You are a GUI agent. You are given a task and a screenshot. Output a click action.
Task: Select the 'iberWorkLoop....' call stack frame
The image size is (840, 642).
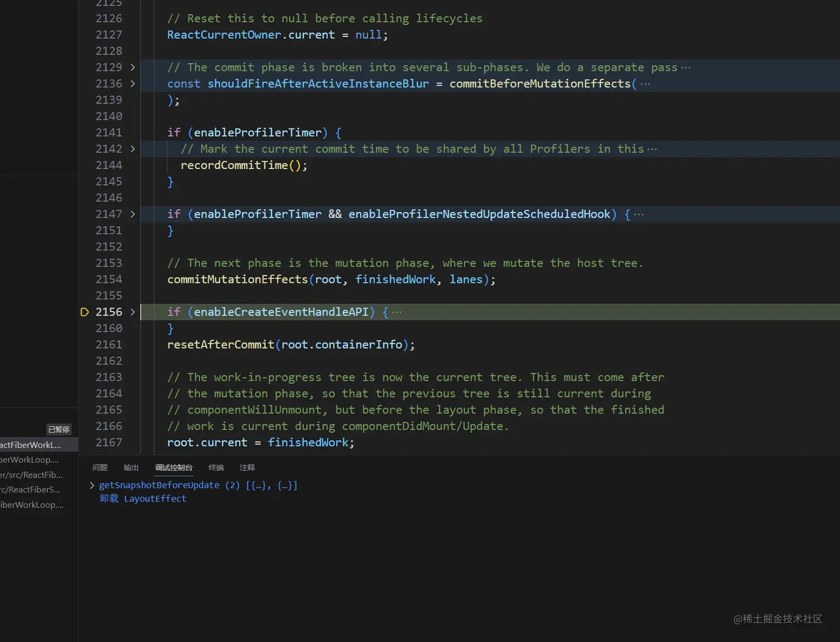pyautogui.click(x=39, y=505)
